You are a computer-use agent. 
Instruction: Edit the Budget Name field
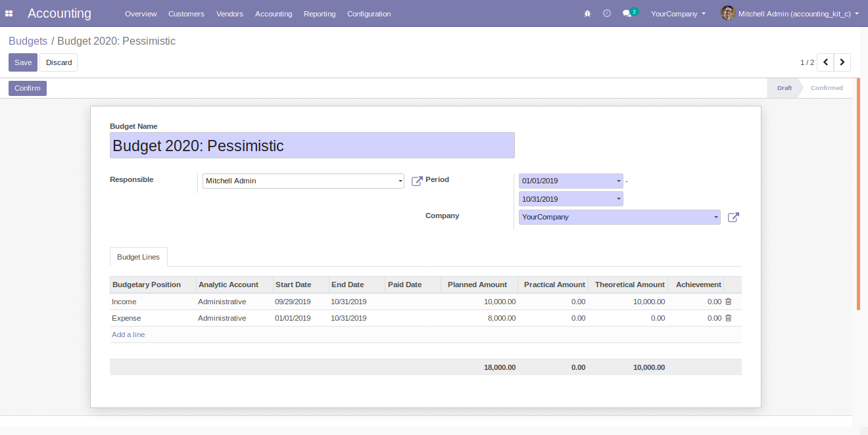312,145
